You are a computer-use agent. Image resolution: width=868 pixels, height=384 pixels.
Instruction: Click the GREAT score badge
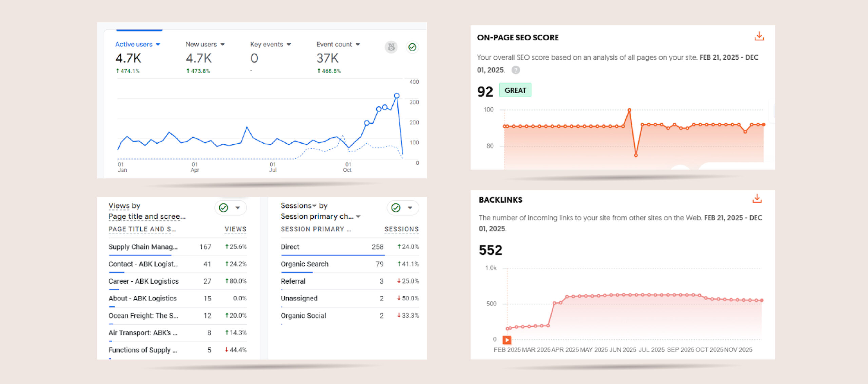coord(515,90)
